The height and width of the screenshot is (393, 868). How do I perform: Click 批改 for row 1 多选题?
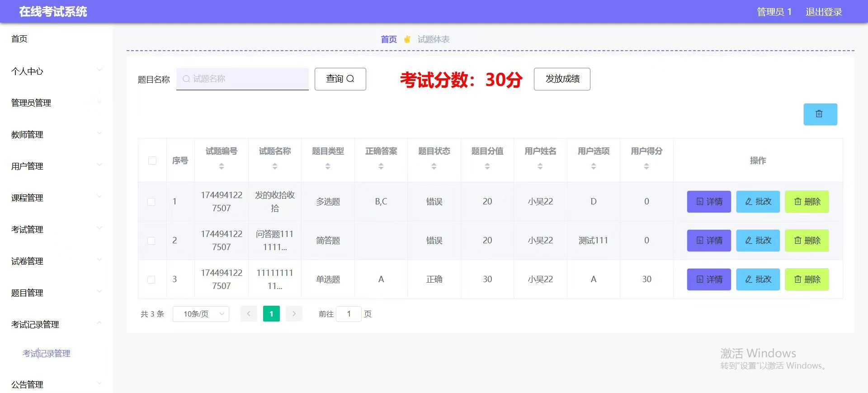(758, 202)
